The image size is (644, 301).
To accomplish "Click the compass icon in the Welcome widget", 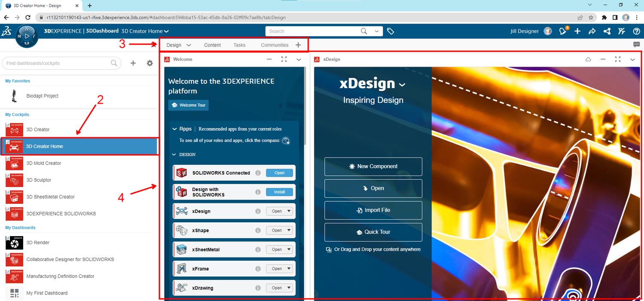I will point(286,140).
